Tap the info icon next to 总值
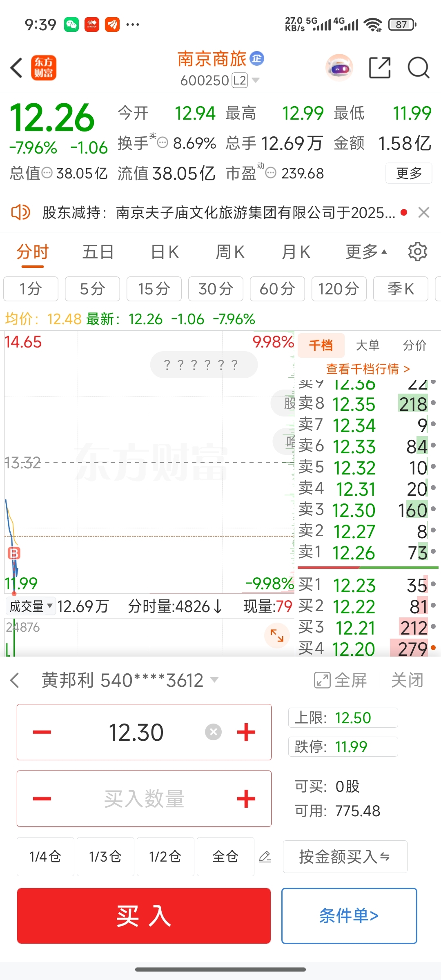The image size is (441, 980). click(47, 173)
